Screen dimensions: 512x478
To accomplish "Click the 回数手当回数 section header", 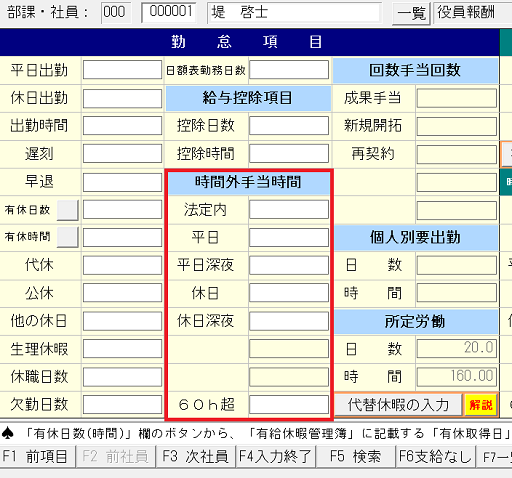I will (x=415, y=70).
